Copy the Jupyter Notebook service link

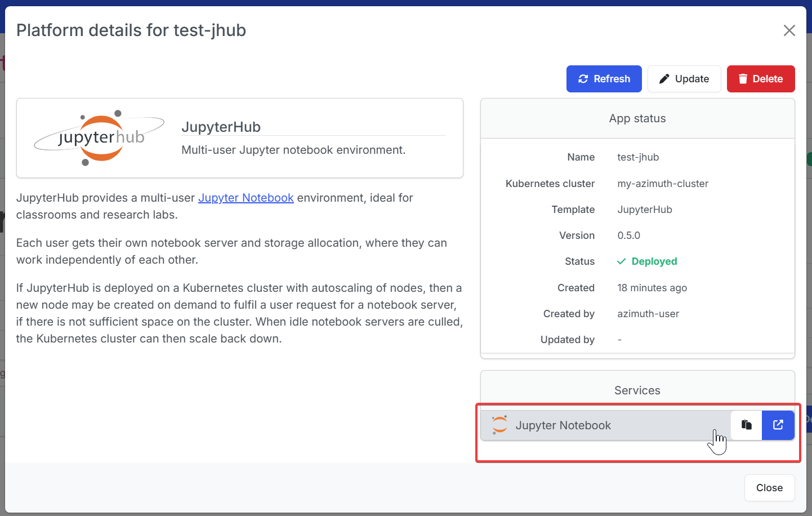point(746,425)
